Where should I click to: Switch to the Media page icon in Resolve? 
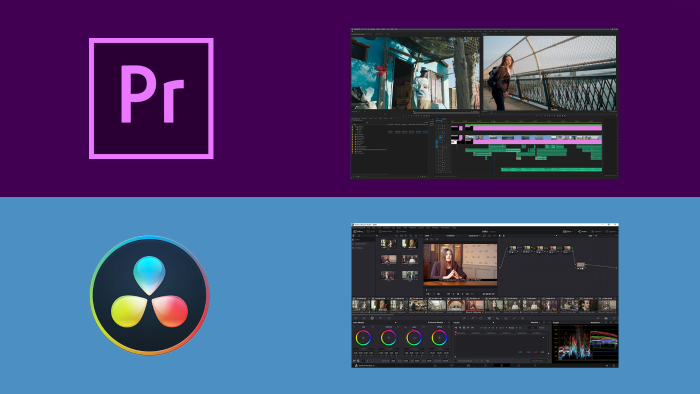pyautogui.click(x=435, y=365)
